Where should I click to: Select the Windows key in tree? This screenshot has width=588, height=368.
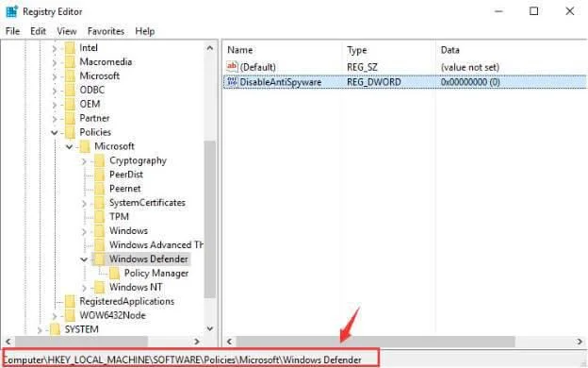(128, 230)
